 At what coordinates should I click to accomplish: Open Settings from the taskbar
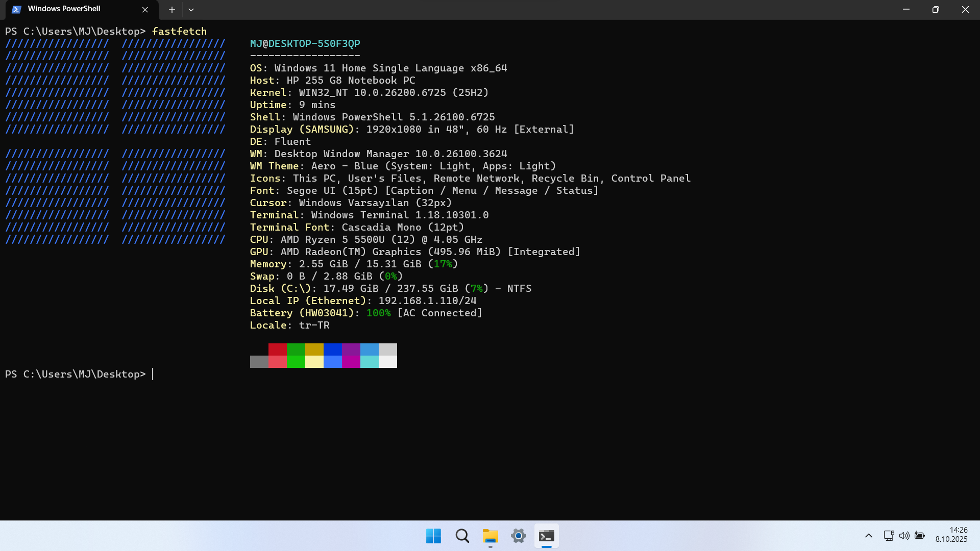pos(518,536)
